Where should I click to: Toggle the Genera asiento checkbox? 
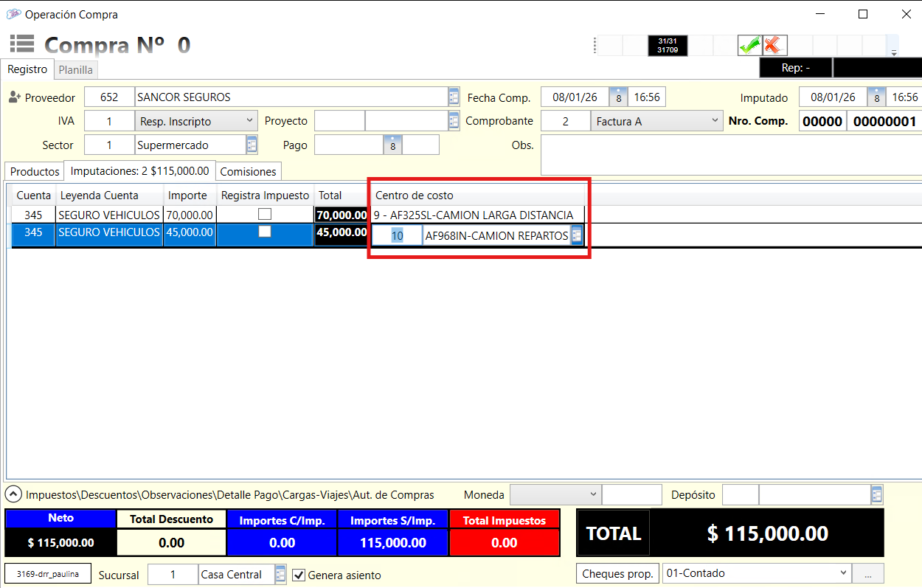[x=299, y=575]
